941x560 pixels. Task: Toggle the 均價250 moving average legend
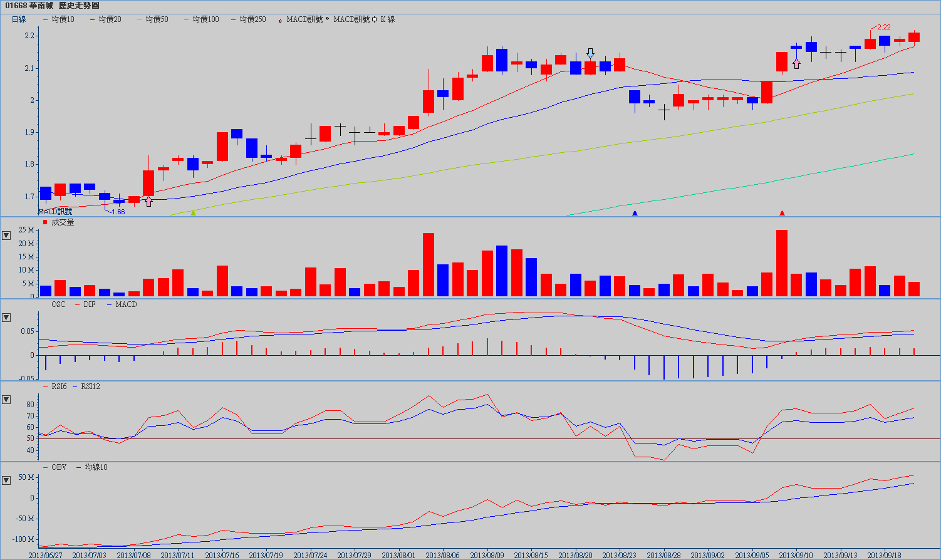(x=252, y=19)
